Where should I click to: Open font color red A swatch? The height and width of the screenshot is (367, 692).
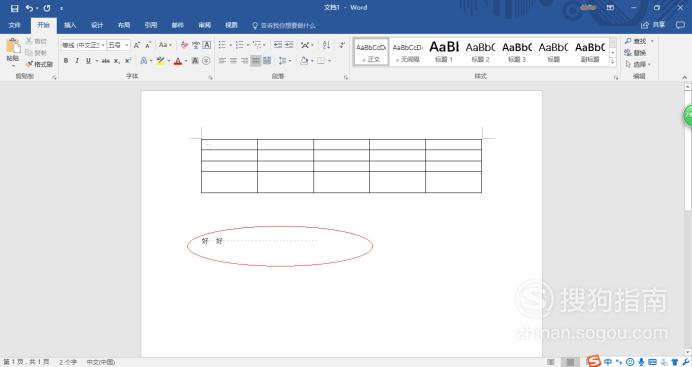tap(178, 61)
